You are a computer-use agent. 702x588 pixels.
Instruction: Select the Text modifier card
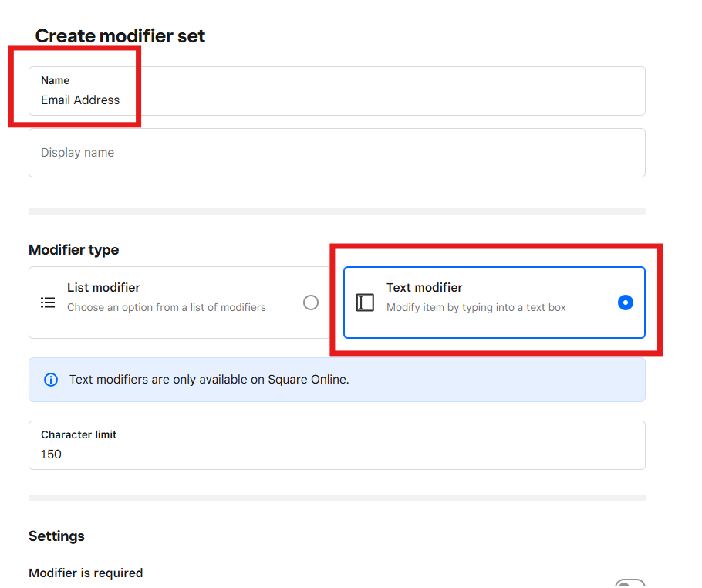point(494,302)
